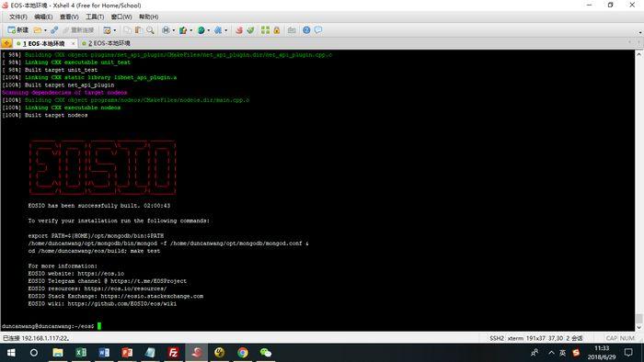
Task: Click the green globe encoding icon
Action: point(201,30)
